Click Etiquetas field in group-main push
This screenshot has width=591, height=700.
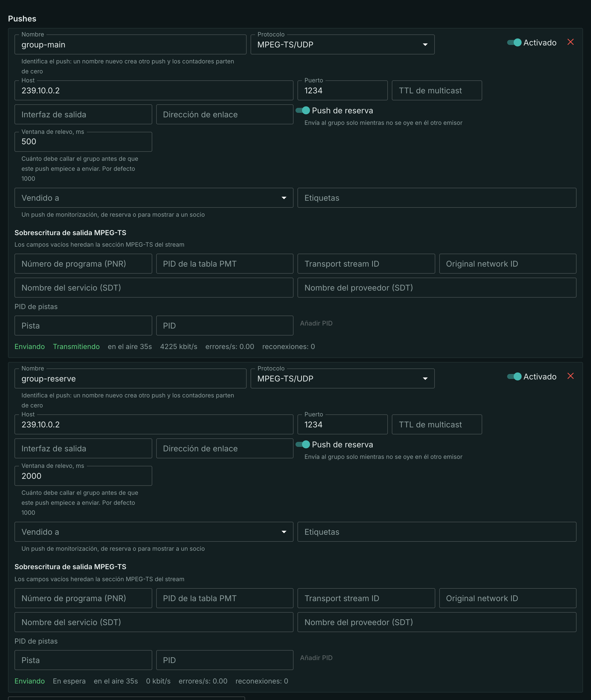click(437, 198)
